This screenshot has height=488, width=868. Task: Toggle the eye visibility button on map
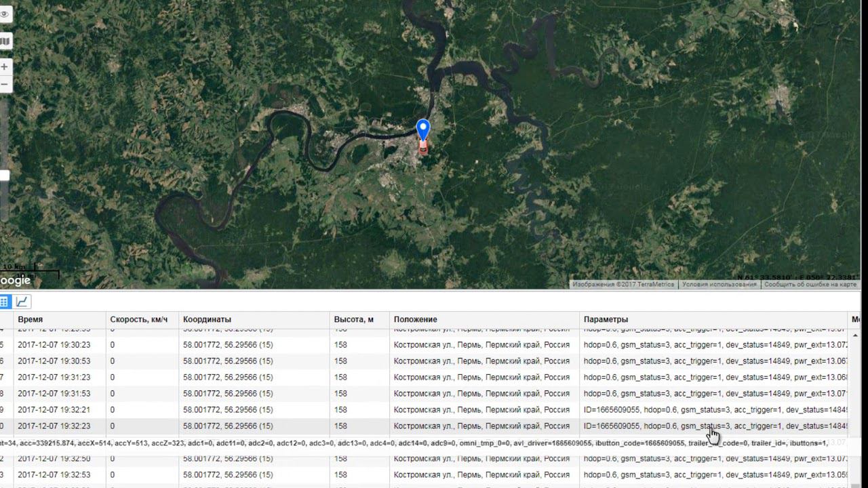(5, 14)
